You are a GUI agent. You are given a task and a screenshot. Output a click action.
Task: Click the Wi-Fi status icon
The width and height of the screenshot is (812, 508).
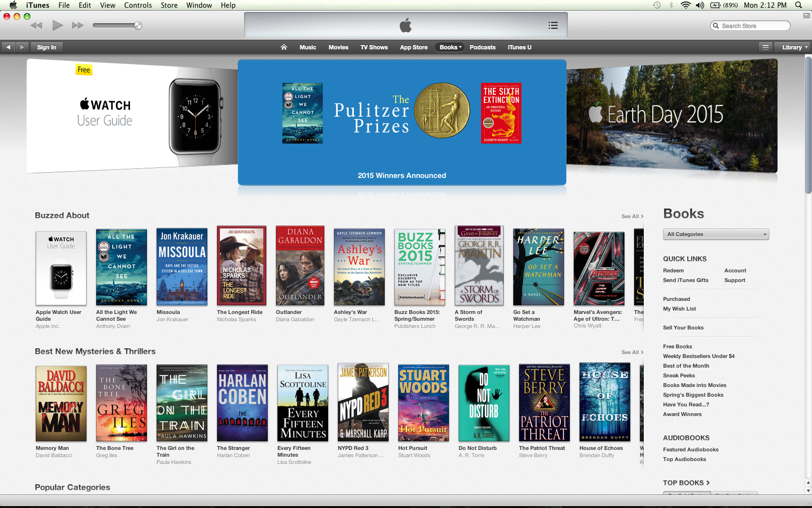[x=685, y=5]
